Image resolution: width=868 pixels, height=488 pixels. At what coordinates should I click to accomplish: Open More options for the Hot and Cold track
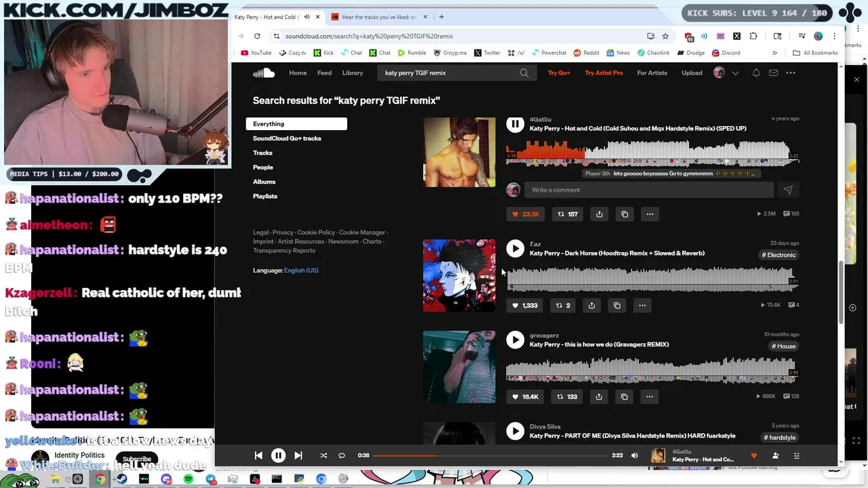click(650, 214)
